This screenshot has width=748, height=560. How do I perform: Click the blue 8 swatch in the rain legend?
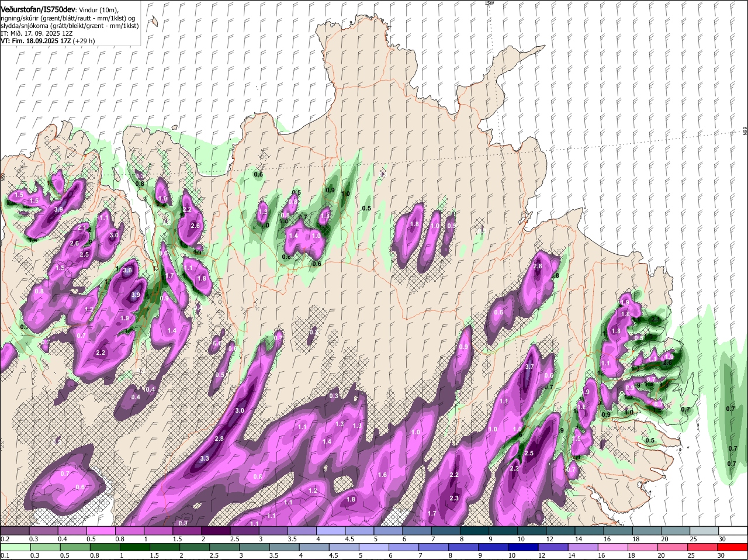[x=464, y=548]
